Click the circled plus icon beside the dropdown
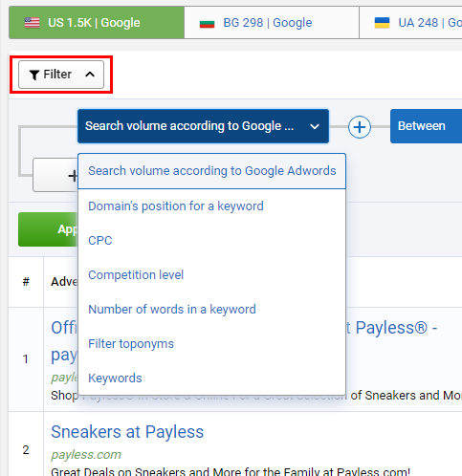Screen dimensions: 462x476 tap(360, 127)
